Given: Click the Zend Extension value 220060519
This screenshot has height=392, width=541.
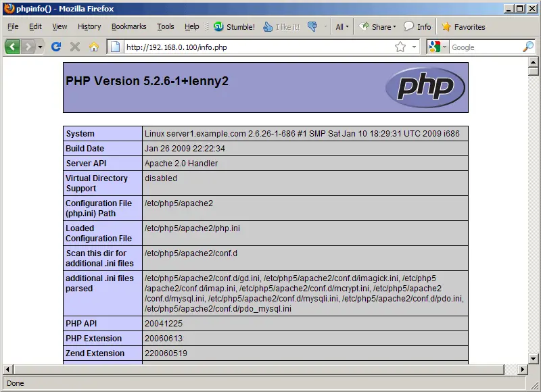Looking at the screenshot, I should coord(166,353).
